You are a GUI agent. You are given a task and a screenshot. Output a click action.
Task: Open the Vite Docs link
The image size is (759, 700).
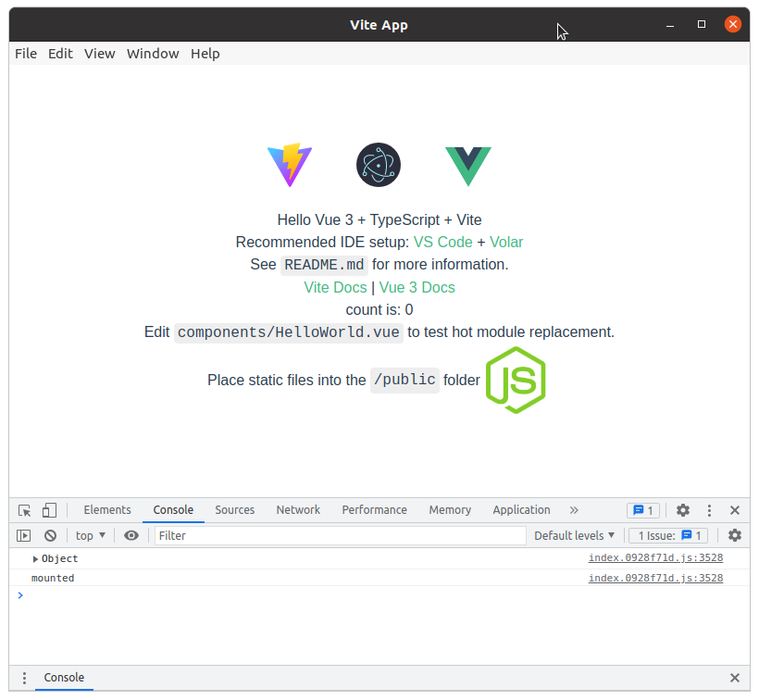pos(335,288)
